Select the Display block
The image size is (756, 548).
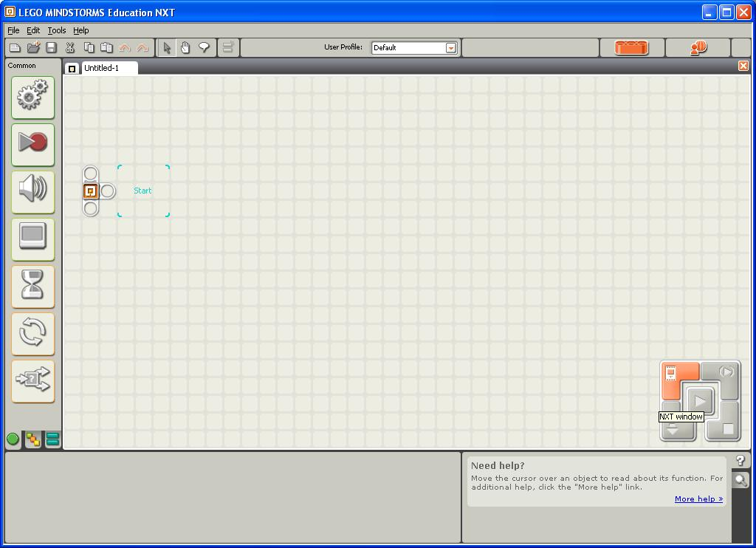point(32,239)
